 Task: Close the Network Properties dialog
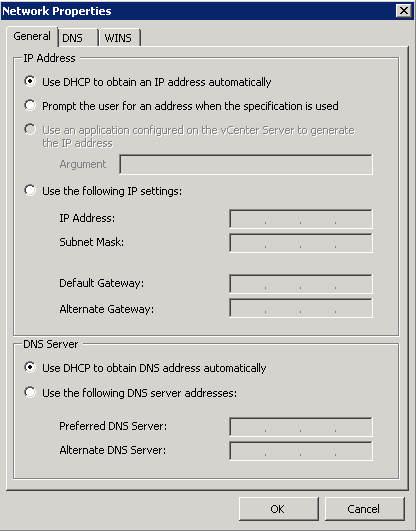(403, 11)
